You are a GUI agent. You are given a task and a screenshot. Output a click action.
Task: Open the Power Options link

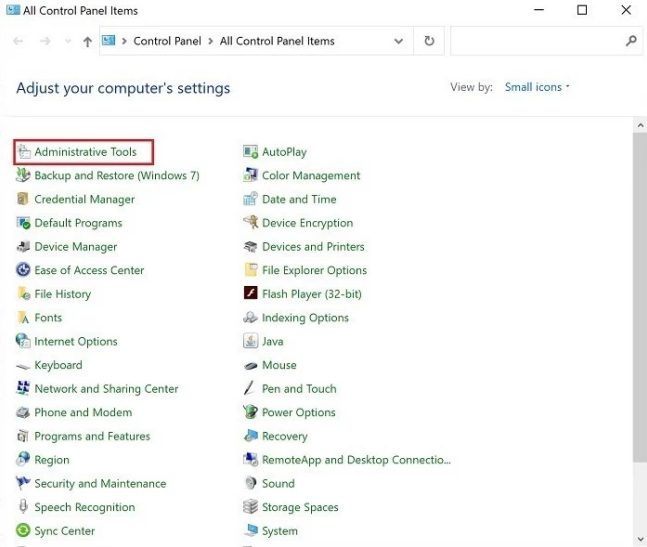pyautogui.click(x=299, y=413)
